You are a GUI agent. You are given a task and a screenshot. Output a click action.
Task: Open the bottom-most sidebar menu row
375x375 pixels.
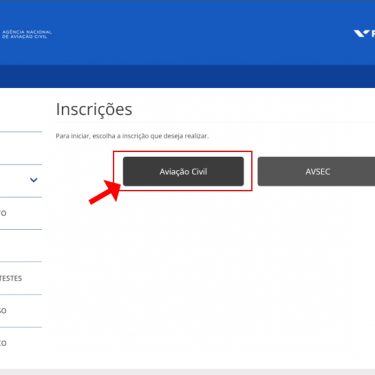[21, 343]
